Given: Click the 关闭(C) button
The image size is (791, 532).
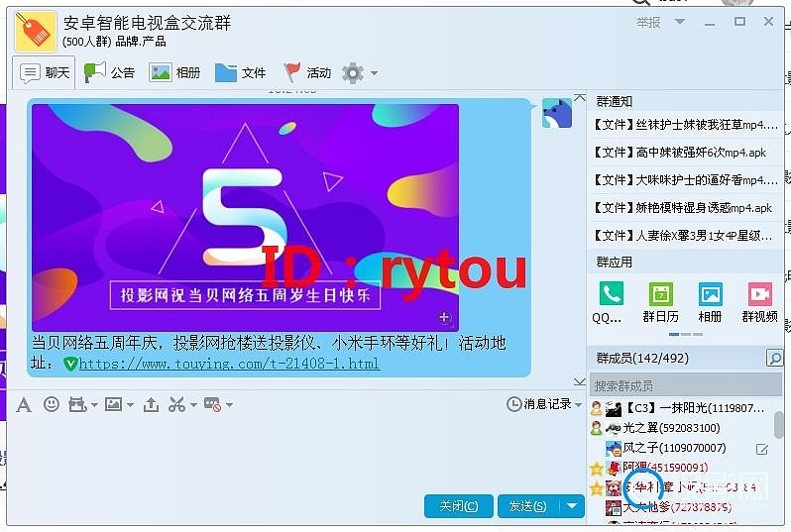Looking at the screenshot, I should [458, 506].
